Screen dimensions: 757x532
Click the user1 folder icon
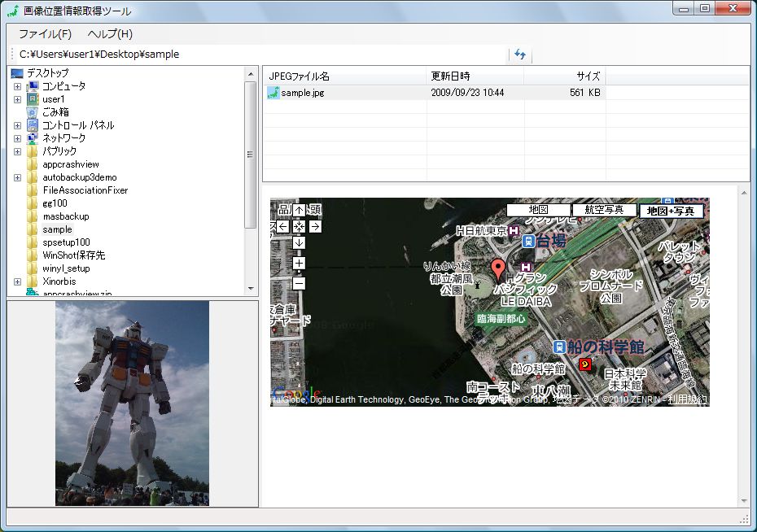pos(33,99)
